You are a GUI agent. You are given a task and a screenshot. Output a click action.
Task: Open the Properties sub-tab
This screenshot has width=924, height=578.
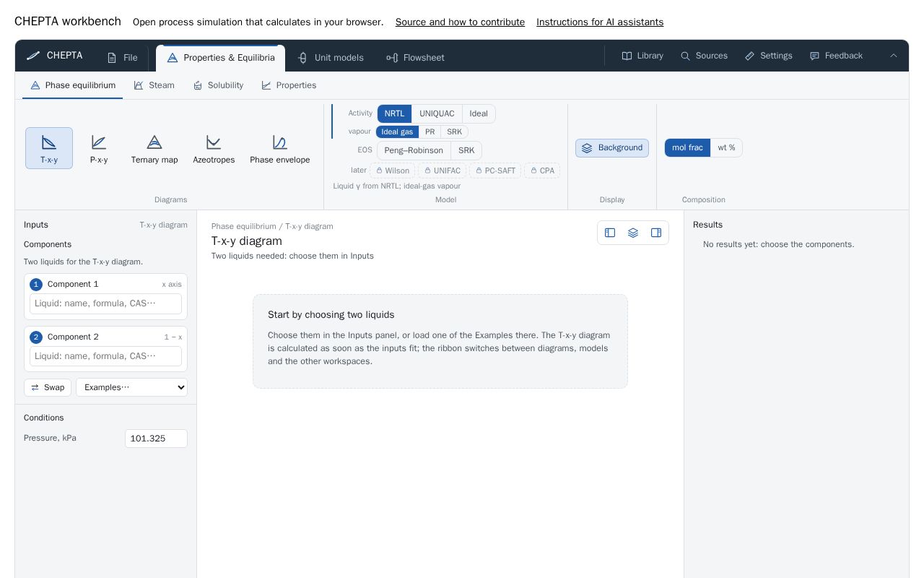tap(289, 85)
